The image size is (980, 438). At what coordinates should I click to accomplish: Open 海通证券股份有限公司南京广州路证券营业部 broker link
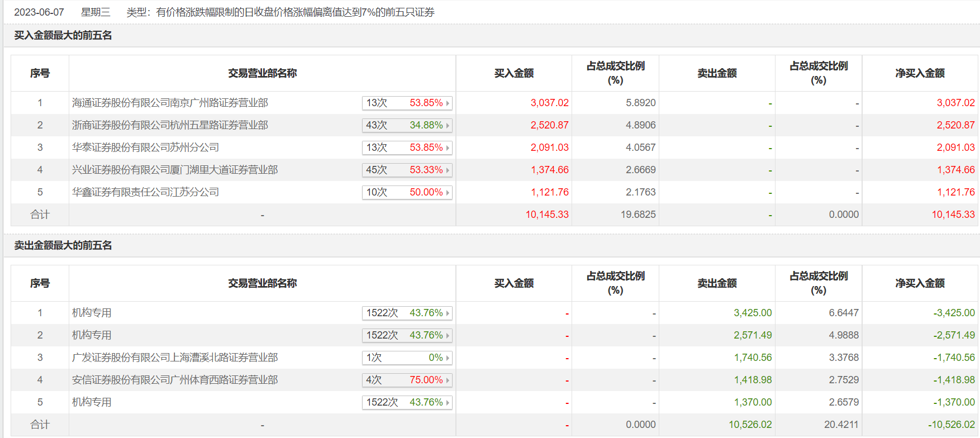point(170,103)
